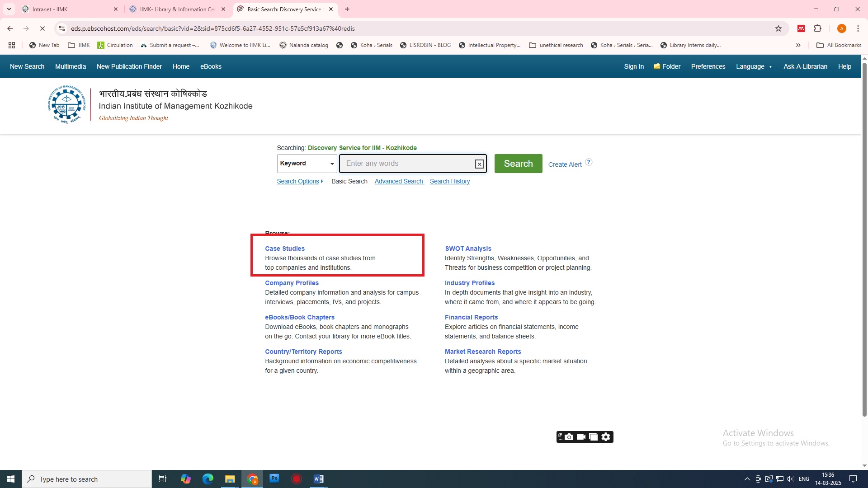Click the Enter any words search field

pyautogui.click(x=407, y=164)
